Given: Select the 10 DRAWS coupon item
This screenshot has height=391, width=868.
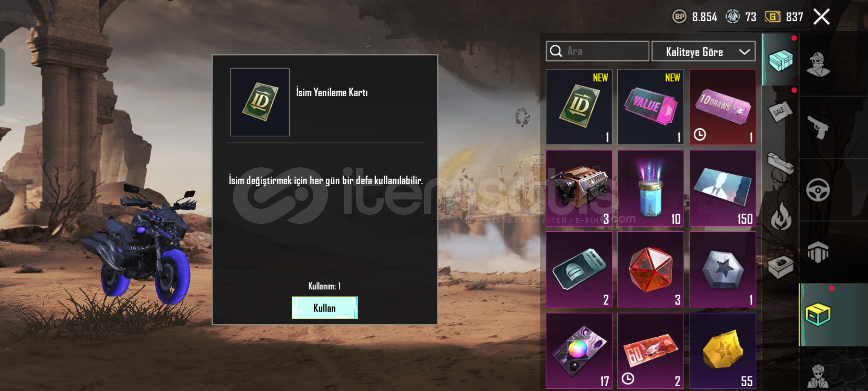Looking at the screenshot, I should click(723, 107).
